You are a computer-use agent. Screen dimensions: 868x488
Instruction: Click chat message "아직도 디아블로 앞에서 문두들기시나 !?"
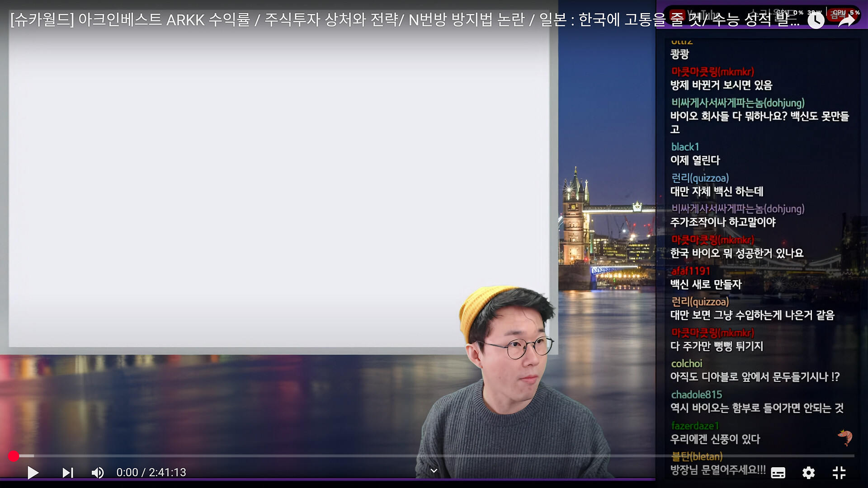755,377
